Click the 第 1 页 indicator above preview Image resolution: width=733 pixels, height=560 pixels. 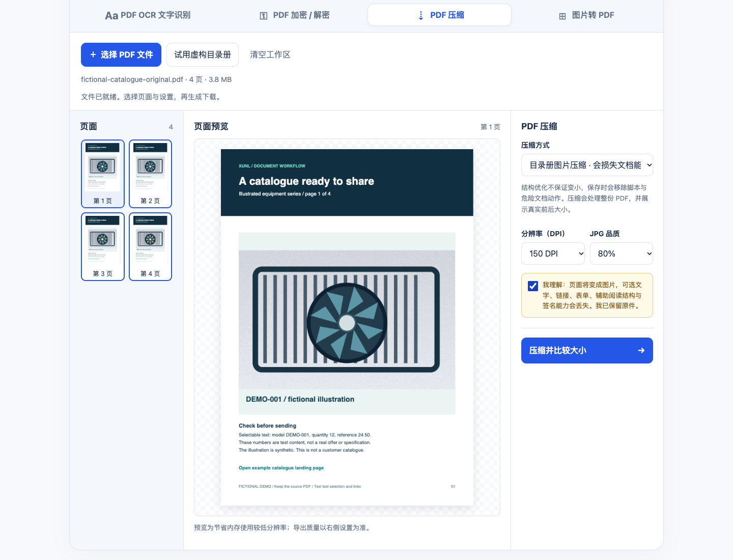(490, 127)
